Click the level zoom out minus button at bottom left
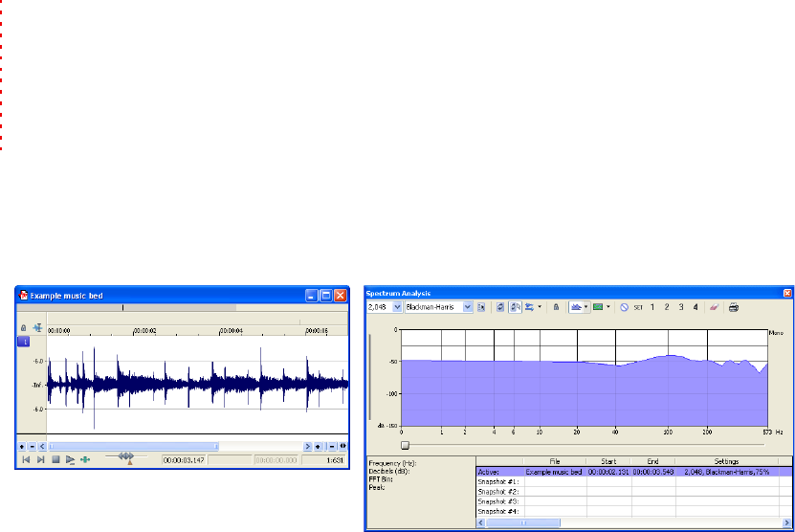The height and width of the screenshot is (532, 795). 32,446
